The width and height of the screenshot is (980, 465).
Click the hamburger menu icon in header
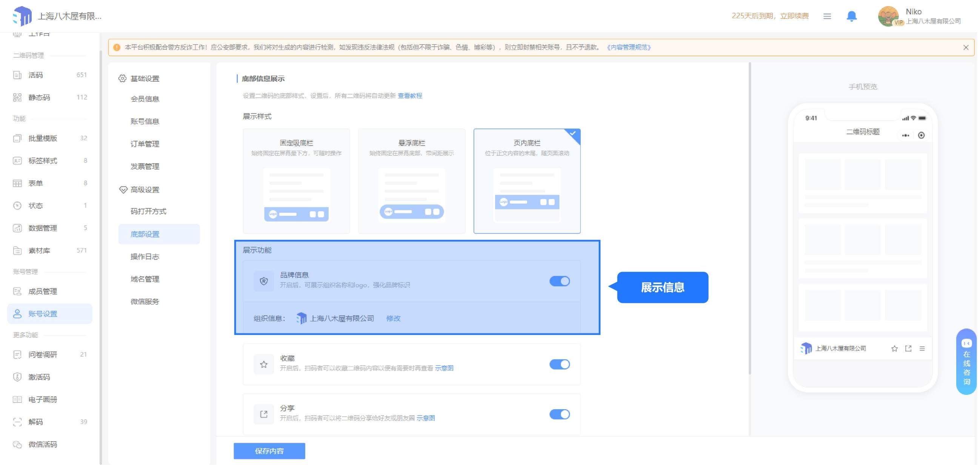pos(827,16)
